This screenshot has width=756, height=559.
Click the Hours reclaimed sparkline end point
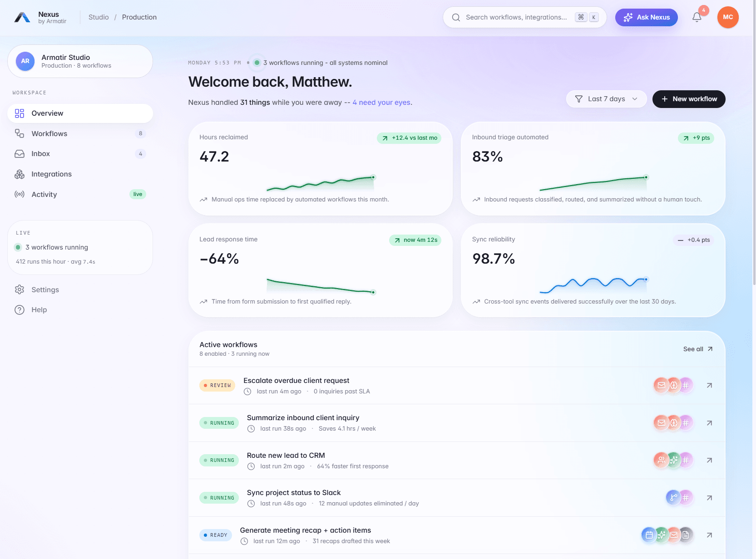[373, 177]
